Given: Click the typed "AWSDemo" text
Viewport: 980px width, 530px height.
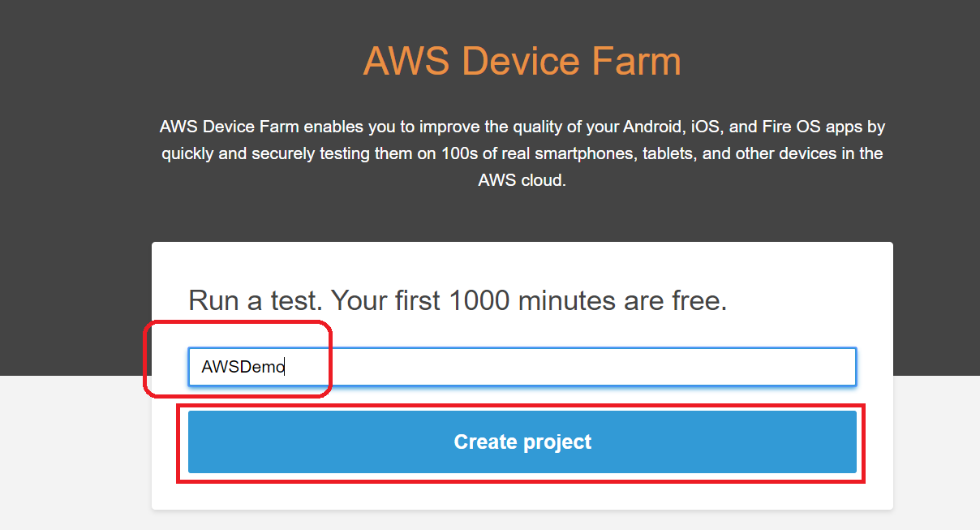Looking at the screenshot, I should (x=243, y=367).
